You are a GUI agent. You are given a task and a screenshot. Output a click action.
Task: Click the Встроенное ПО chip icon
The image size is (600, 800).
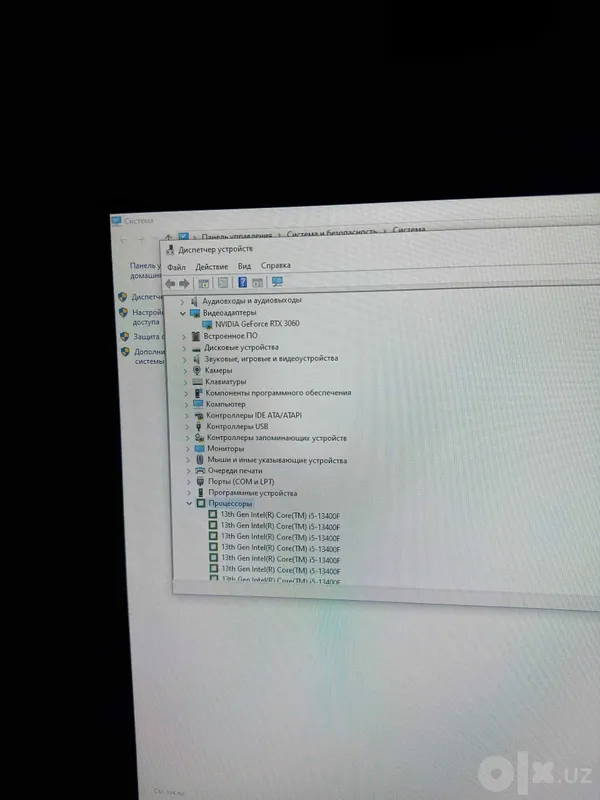tap(196, 336)
